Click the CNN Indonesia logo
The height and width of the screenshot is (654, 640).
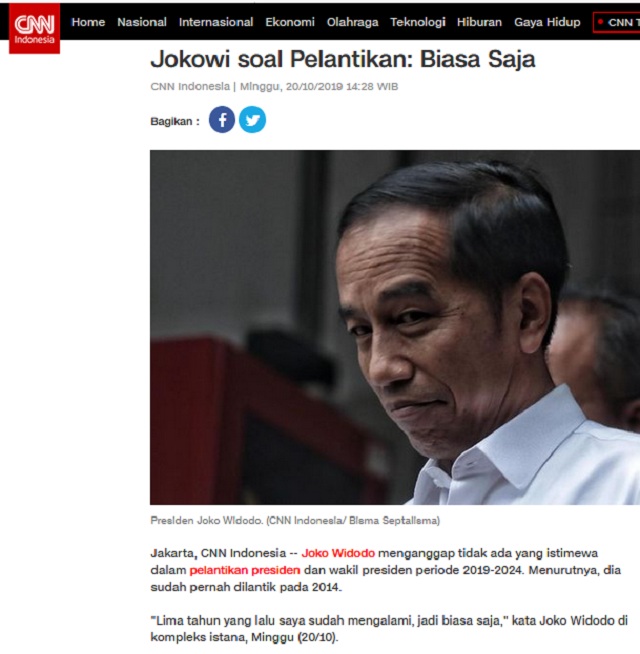click(34, 28)
